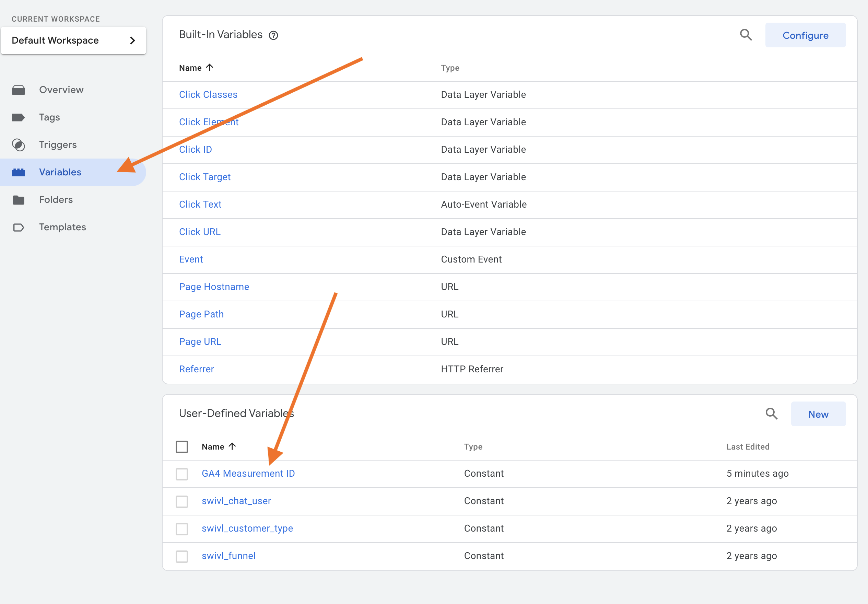Screen dimensions: 868x604
Task: Open the Click Text variable link
Action: (200, 204)
